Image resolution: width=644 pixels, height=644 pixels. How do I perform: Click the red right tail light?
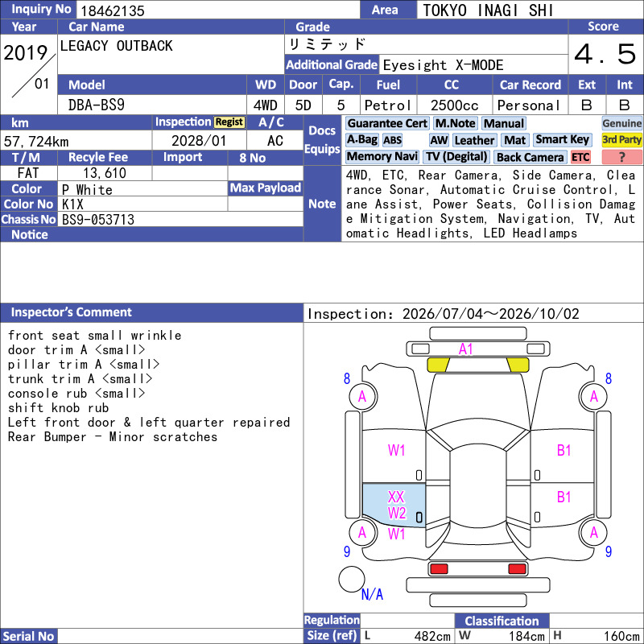[517, 569]
